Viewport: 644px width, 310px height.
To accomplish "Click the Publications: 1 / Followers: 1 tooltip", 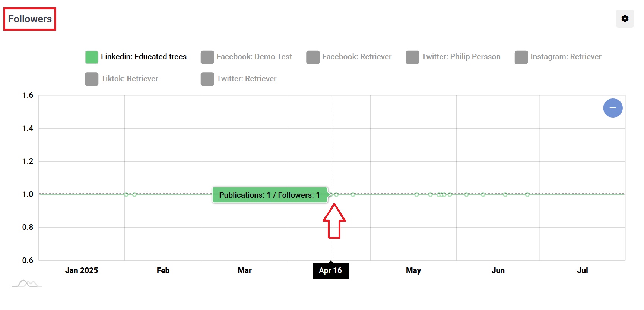I will (x=270, y=195).
